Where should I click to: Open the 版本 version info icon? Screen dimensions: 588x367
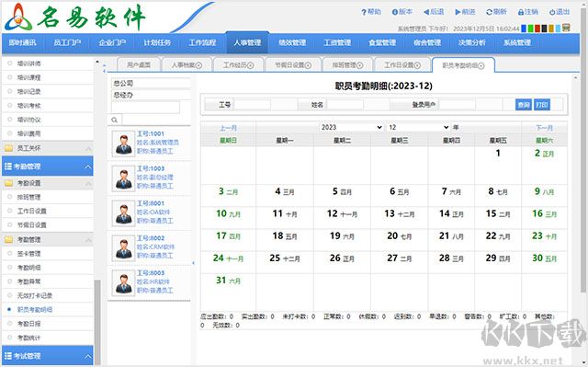pyautogui.click(x=394, y=12)
